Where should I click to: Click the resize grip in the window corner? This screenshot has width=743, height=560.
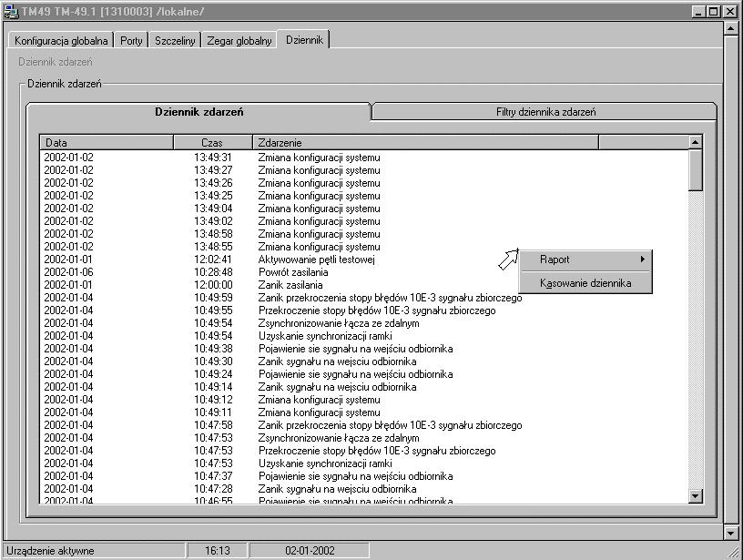click(734, 552)
